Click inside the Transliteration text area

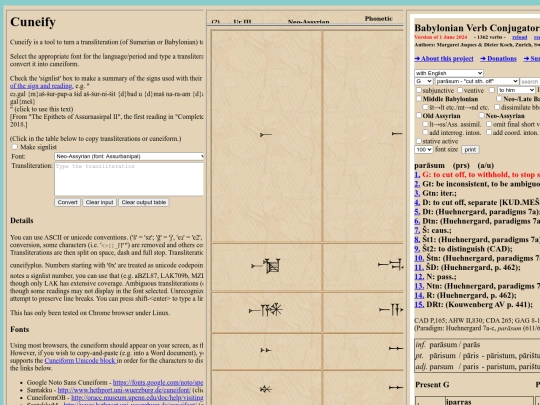point(129,179)
